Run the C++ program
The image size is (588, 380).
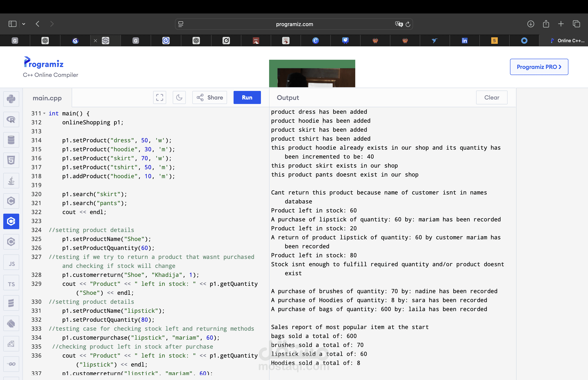click(247, 97)
